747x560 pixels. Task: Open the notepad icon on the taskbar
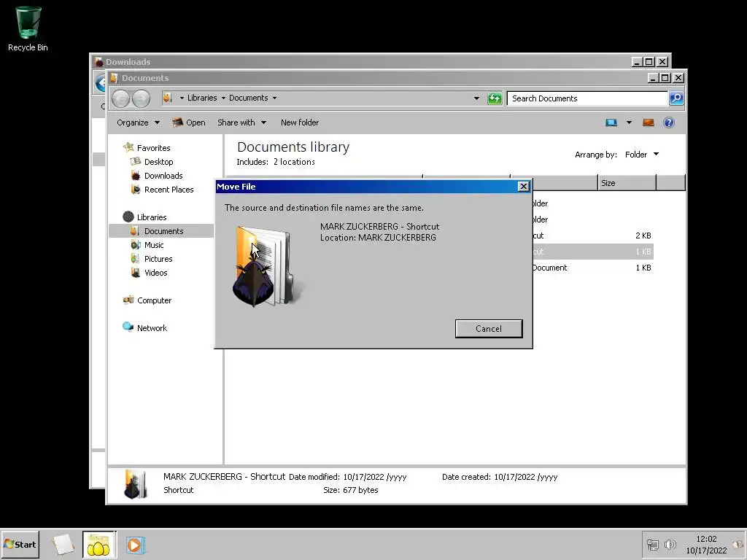tap(63, 545)
